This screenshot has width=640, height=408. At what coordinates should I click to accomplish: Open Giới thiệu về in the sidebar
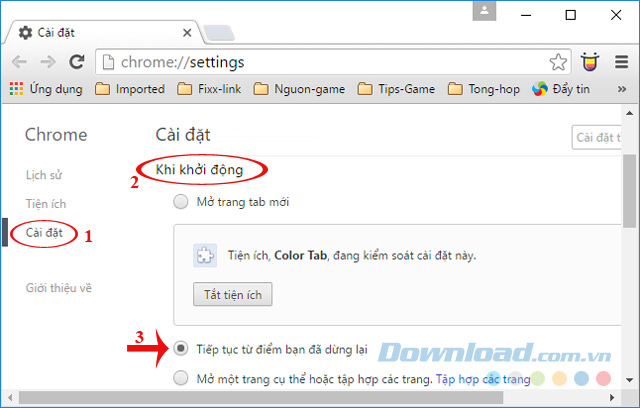(x=59, y=288)
